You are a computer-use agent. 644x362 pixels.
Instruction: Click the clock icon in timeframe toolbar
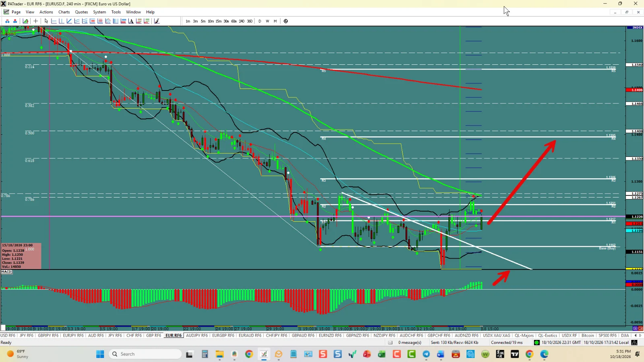[x=286, y=21]
